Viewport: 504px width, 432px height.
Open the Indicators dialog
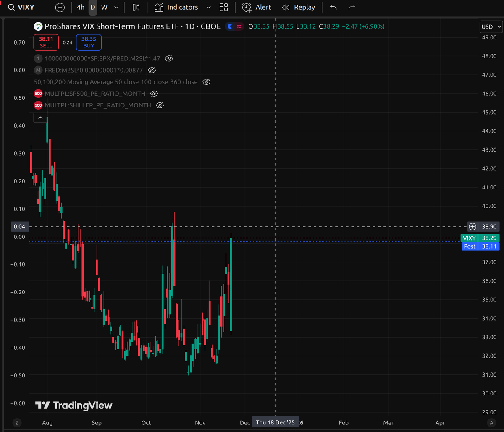click(176, 7)
